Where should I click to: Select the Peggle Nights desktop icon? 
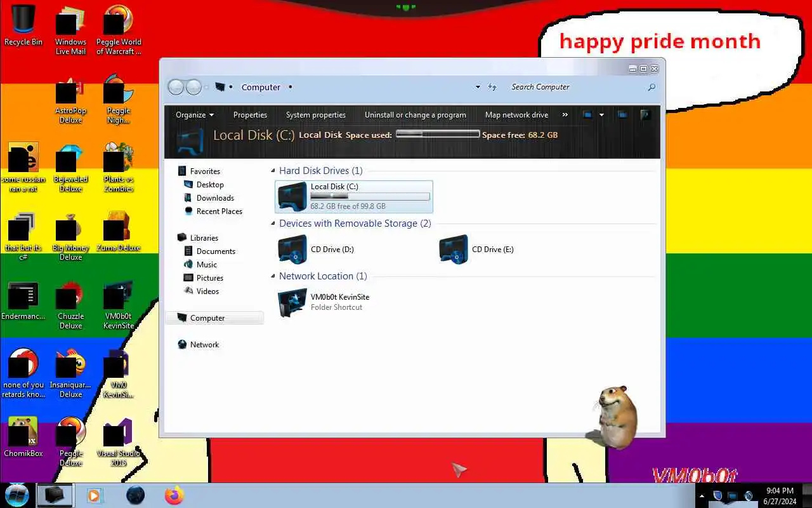tap(119, 99)
